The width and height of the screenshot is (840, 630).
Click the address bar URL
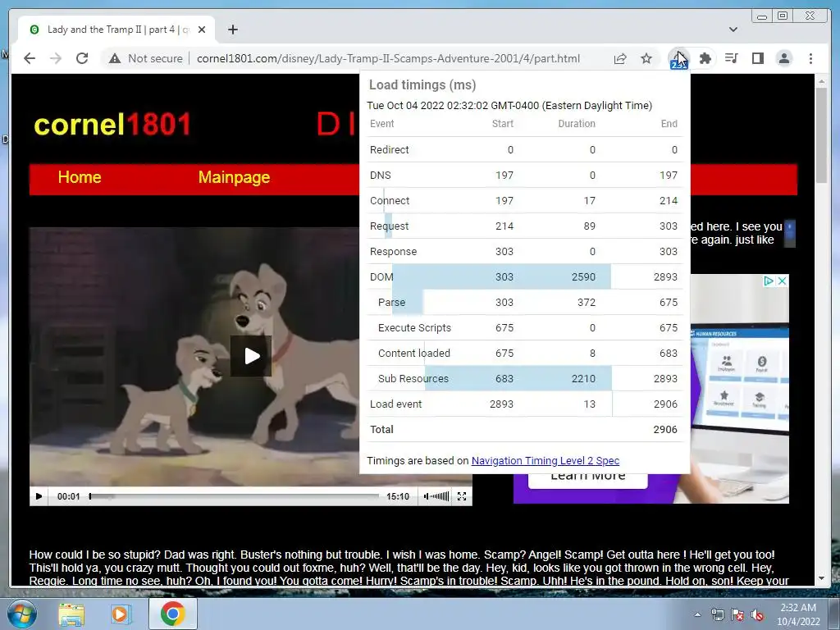pos(388,58)
